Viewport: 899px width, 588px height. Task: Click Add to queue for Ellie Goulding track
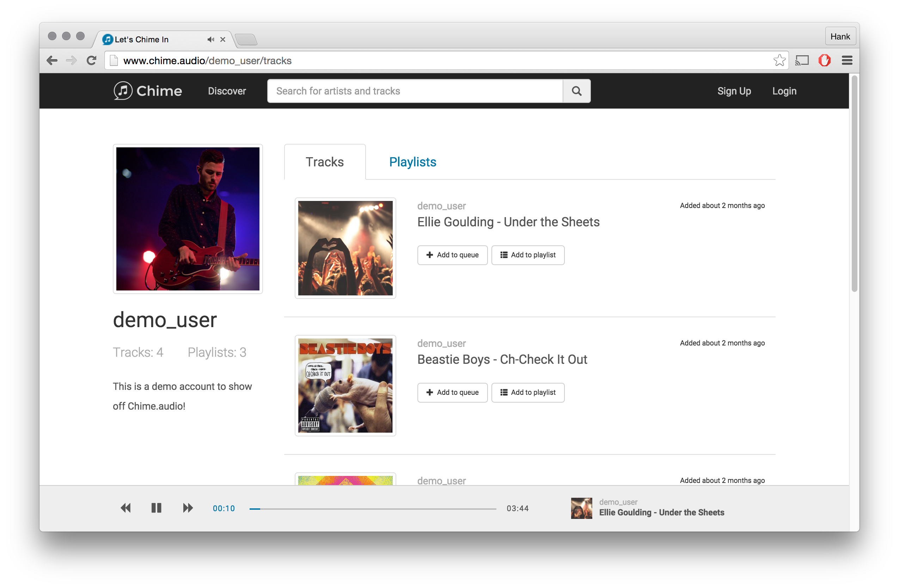pyautogui.click(x=452, y=255)
